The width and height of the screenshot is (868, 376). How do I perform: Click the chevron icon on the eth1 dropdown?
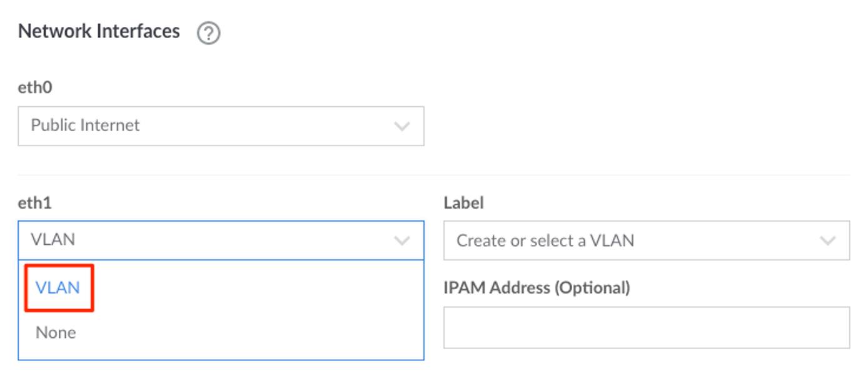tap(401, 240)
